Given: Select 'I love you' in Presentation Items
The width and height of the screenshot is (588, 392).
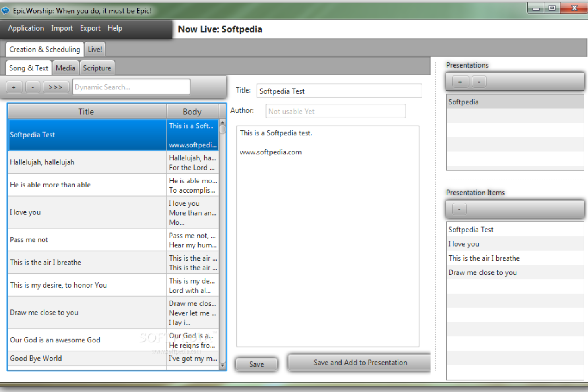Looking at the screenshot, I should point(515,244).
